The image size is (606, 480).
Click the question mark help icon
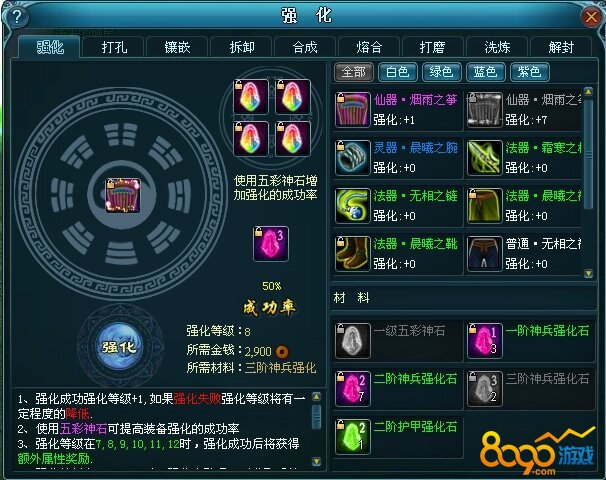click(x=16, y=17)
